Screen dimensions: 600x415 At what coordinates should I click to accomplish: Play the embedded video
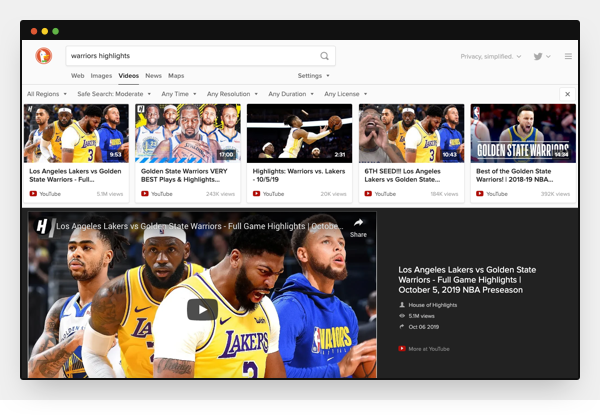pos(202,309)
